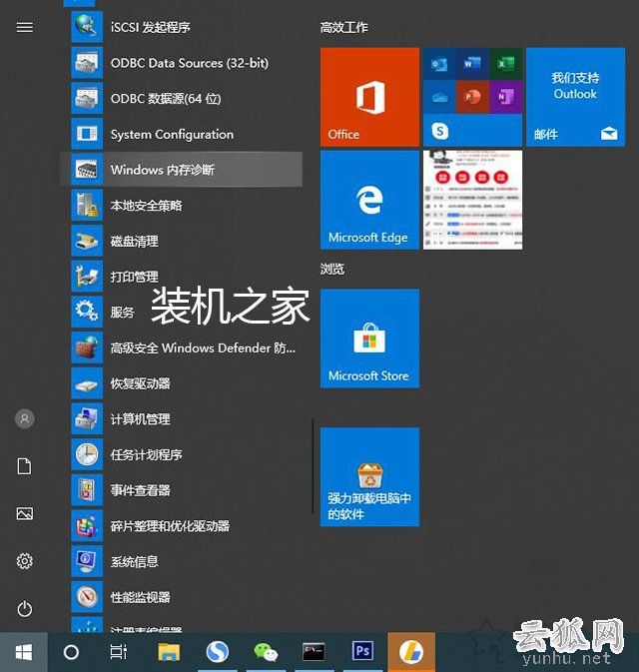Open the 强力卸载电脑中的软件 tile
The width and height of the screenshot is (639, 672).
(369, 477)
